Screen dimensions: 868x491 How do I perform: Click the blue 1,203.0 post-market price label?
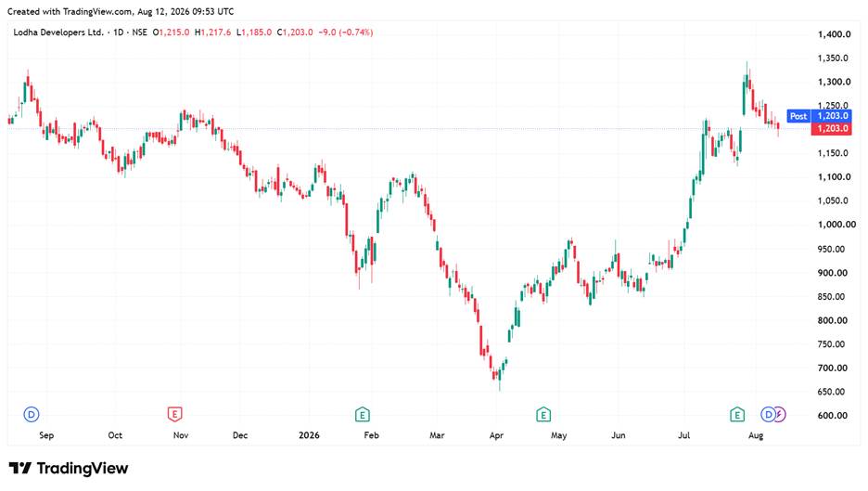832,116
